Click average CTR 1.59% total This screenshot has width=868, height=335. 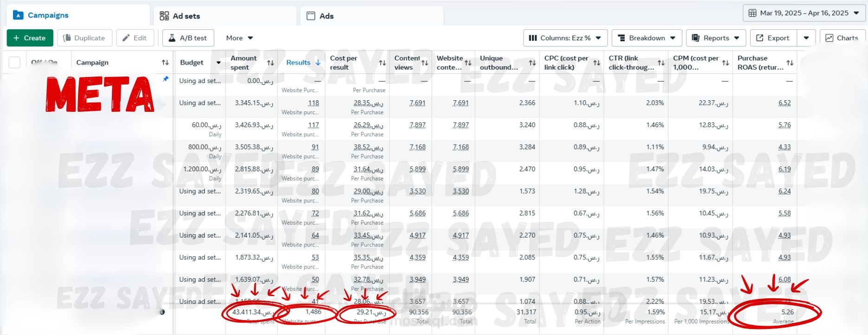pyautogui.click(x=656, y=312)
